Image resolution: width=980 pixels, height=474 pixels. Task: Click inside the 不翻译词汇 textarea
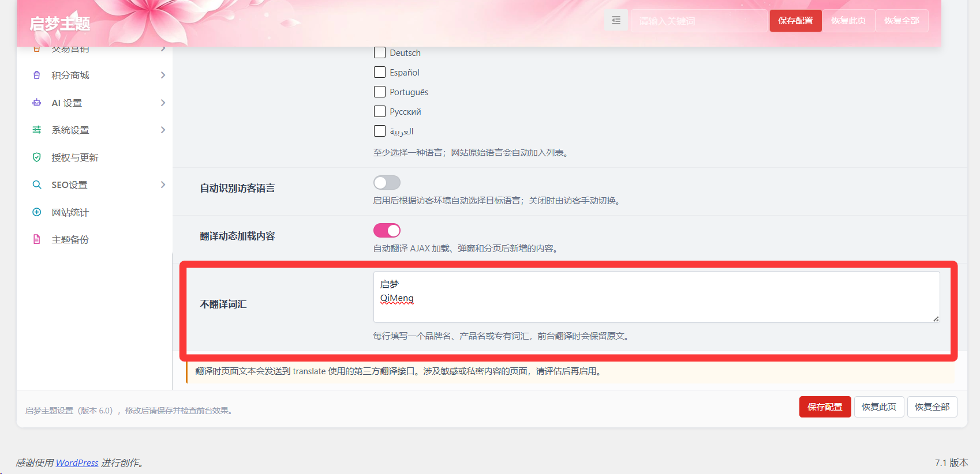(656, 297)
